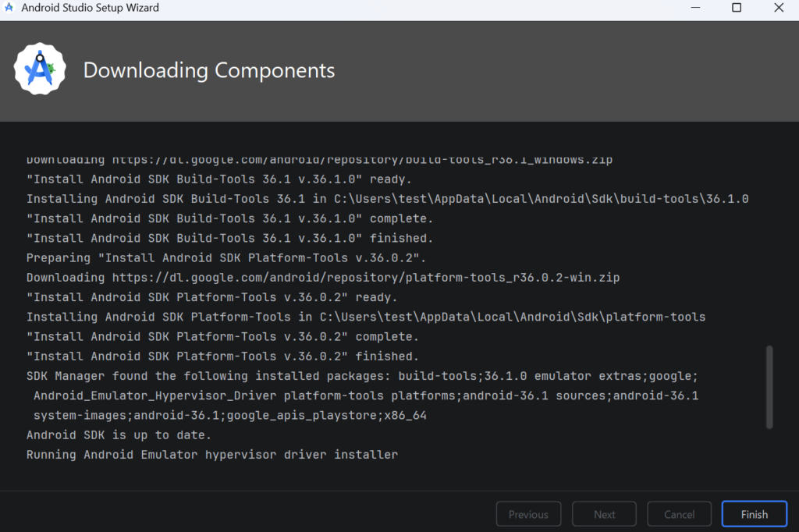Click the platform-tools_r36.0.2-win.zip download URL
This screenshot has height=532, width=799.
click(366, 277)
